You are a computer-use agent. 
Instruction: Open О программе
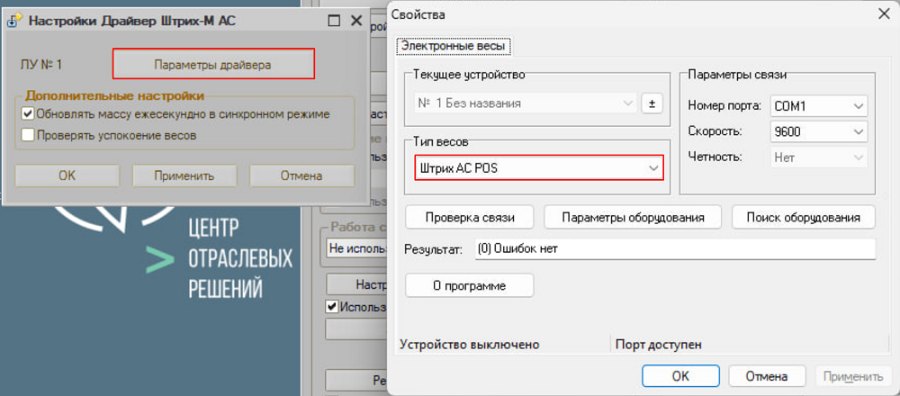click(470, 285)
